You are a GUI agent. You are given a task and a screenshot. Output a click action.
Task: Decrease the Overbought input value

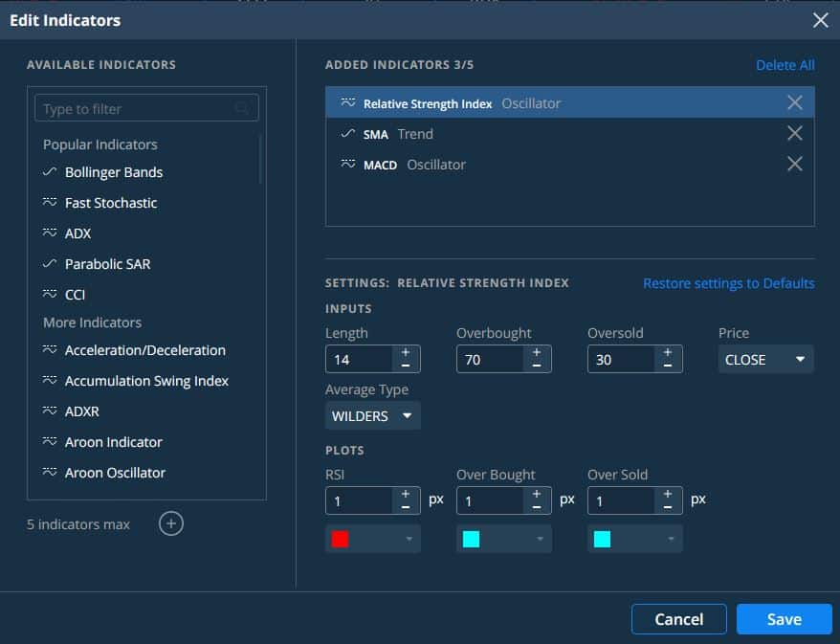[537, 366]
